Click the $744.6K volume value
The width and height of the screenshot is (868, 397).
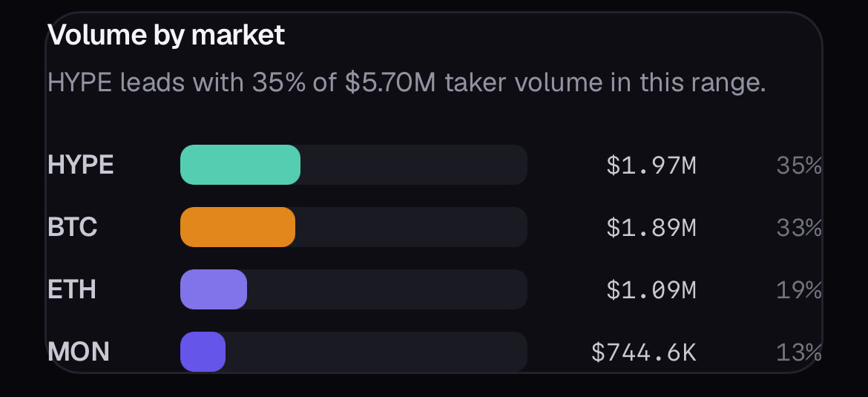(x=644, y=352)
